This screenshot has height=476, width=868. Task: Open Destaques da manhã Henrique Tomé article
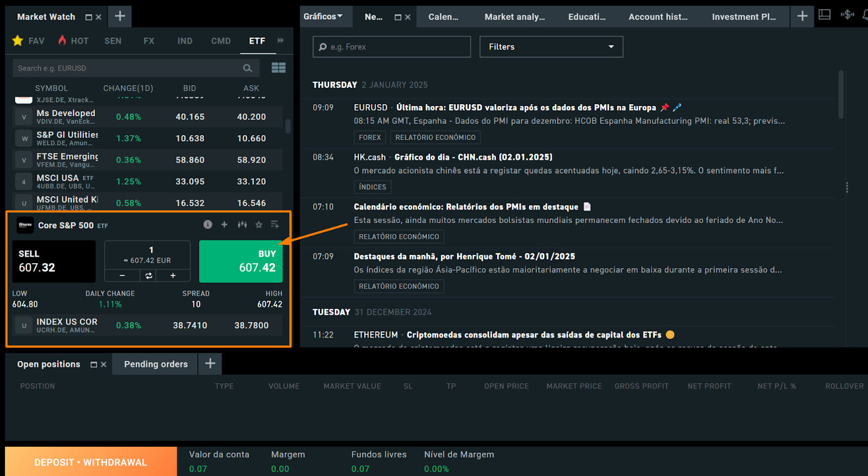coord(464,256)
